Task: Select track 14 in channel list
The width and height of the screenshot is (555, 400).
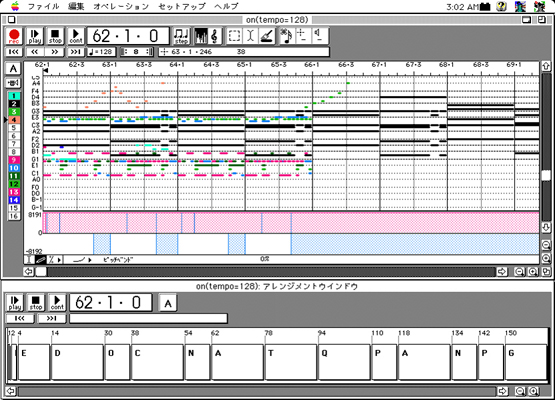Action: tap(14, 200)
